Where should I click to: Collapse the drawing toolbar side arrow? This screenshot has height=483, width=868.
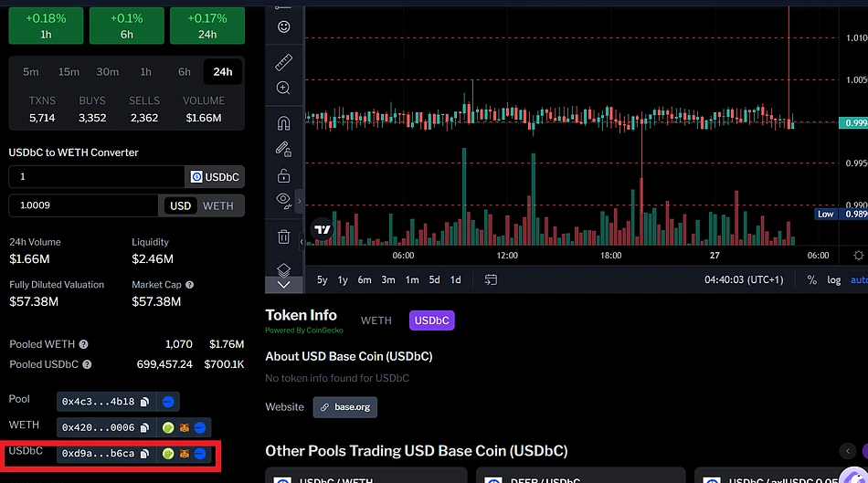(x=300, y=201)
